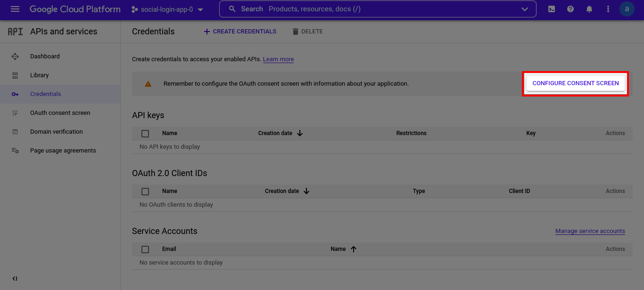
Task: Click the orange warning triangle icon
Action: (x=148, y=84)
